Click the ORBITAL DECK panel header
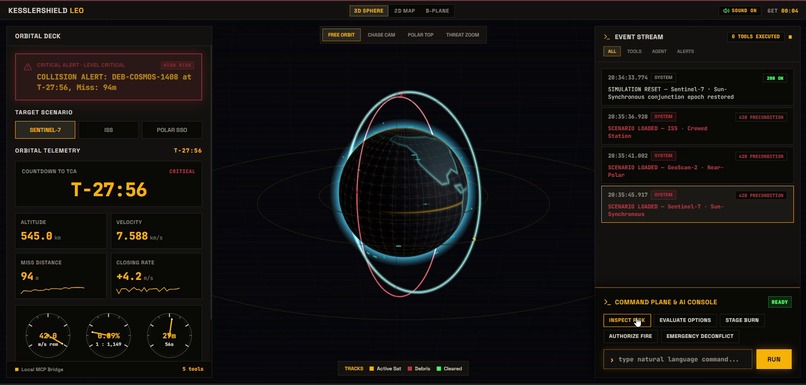The width and height of the screenshot is (806, 385). (x=108, y=36)
